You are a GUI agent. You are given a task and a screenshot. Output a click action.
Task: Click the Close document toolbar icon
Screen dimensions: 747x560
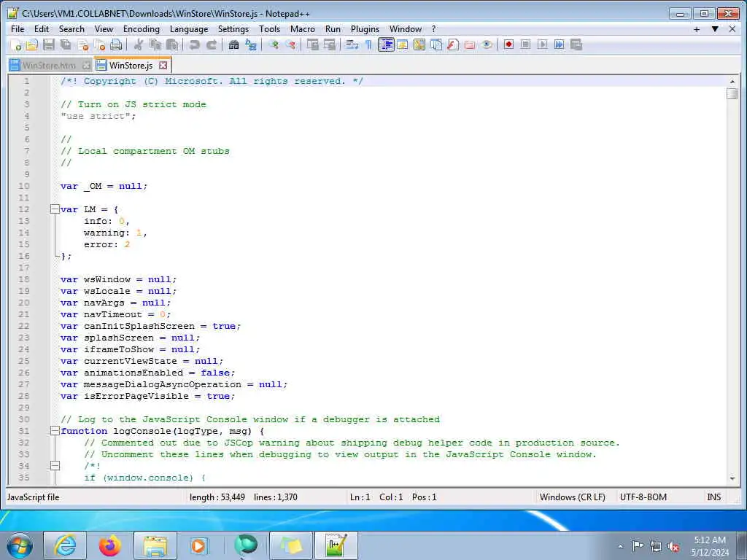coord(83,44)
